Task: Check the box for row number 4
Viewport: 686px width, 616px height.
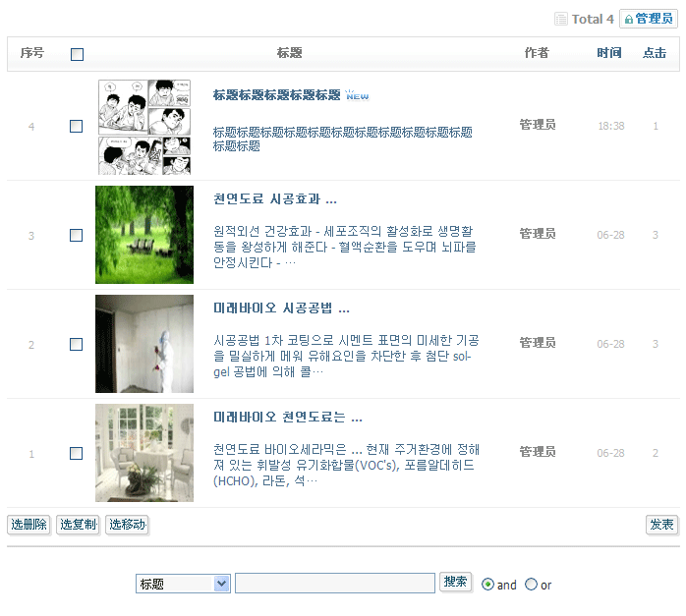Action: (76, 127)
